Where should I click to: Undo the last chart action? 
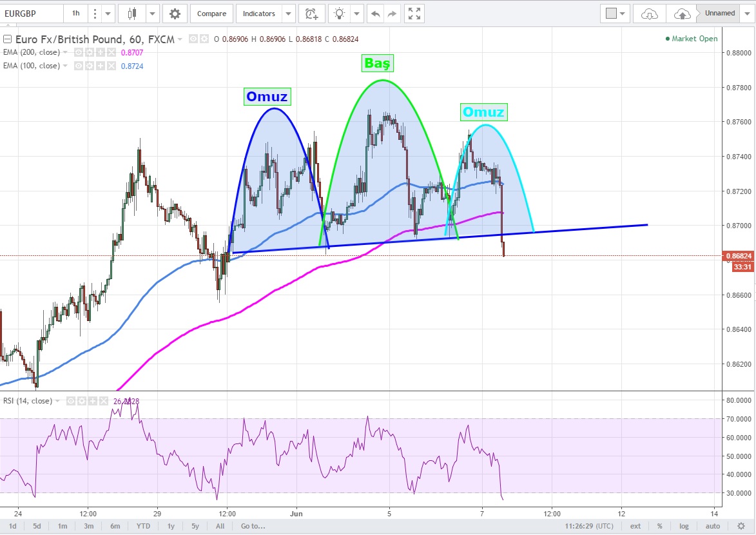tap(375, 14)
